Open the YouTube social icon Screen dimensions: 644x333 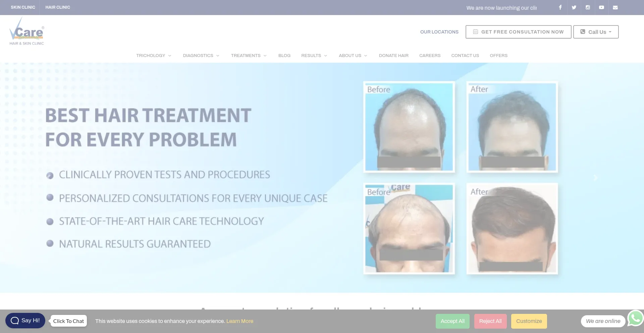601,7
